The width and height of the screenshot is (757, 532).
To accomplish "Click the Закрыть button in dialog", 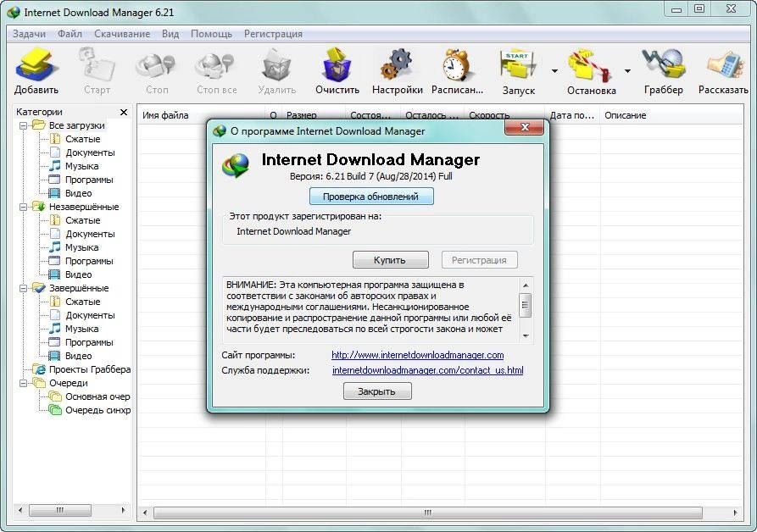I will tap(377, 391).
